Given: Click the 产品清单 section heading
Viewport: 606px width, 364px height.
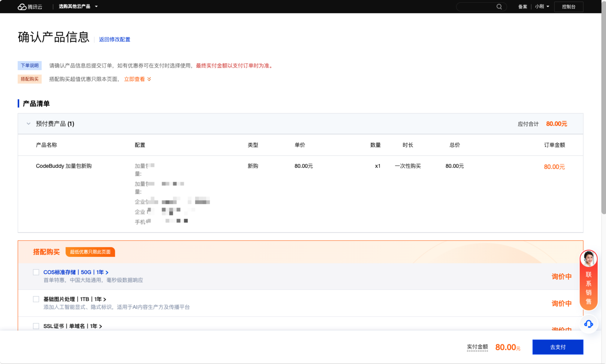Looking at the screenshot, I should (36, 104).
